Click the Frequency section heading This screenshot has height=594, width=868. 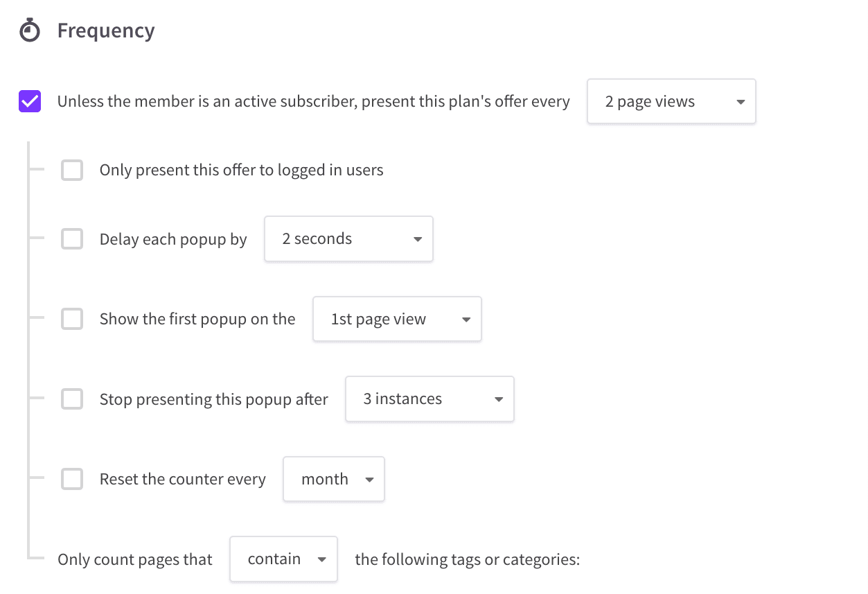[106, 30]
